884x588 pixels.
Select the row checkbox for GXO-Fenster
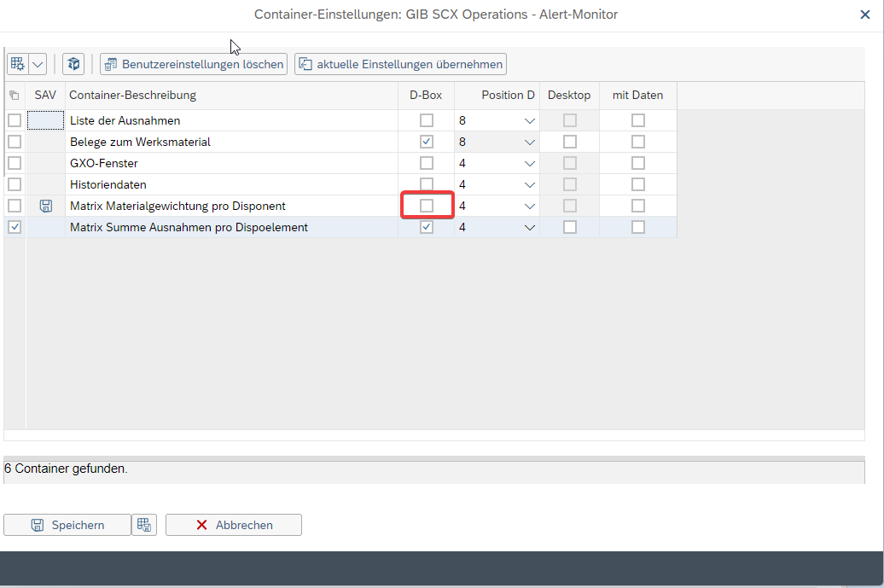pyautogui.click(x=15, y=163)
